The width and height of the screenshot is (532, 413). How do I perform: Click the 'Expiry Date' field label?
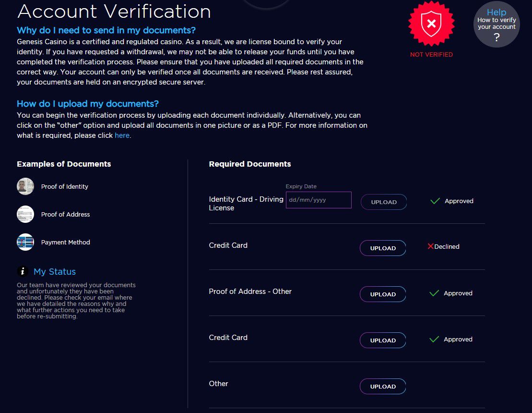coord(301,186)
